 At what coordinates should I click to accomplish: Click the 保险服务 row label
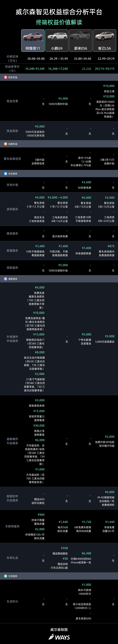(12, 267)
